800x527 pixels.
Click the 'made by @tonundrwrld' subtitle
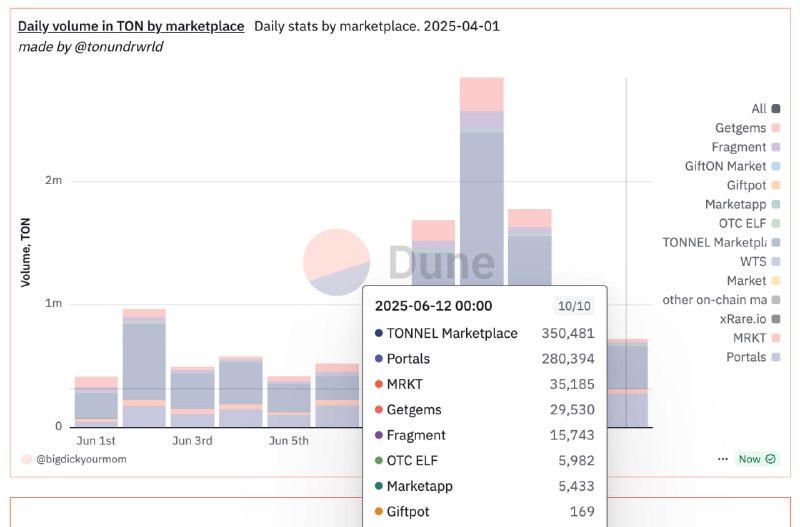point(91,47)
